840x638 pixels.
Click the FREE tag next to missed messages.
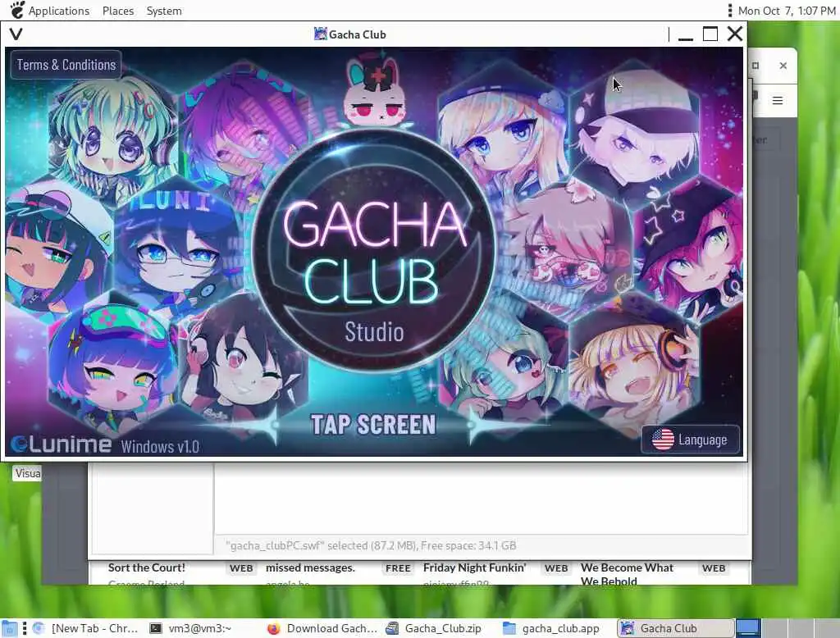point(398,567)
